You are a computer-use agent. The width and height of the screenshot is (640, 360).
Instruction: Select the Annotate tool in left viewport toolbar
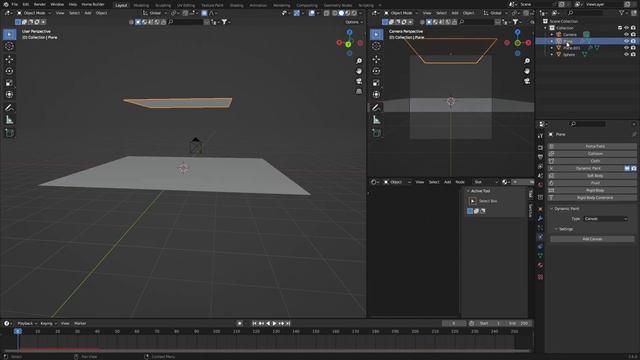tap(9, 108)
